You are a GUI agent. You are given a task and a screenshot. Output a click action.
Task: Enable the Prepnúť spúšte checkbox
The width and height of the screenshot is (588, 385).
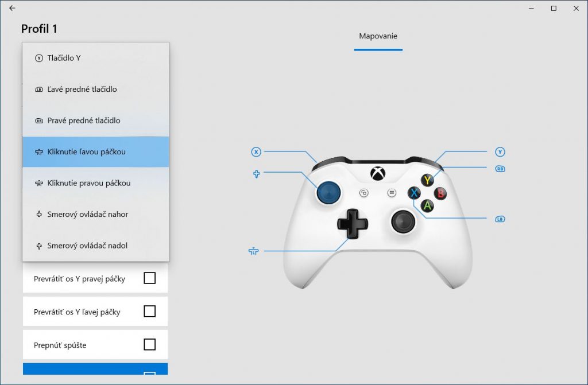coord(150,344)
